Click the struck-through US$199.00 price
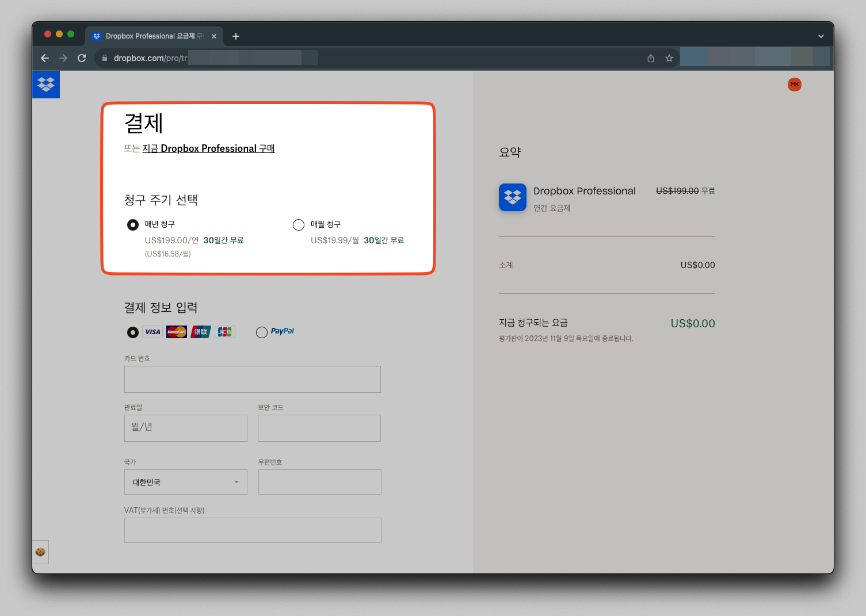The image size is (866, 616). click(677, 191)
